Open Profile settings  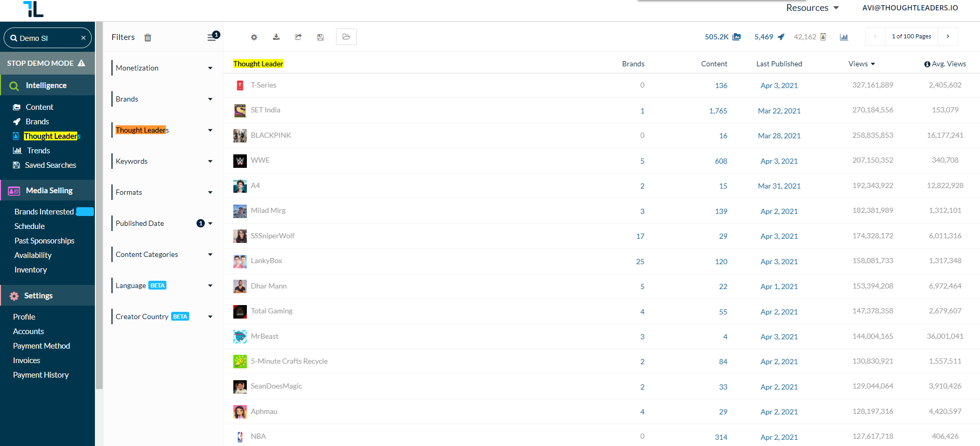tap(24, 317)
